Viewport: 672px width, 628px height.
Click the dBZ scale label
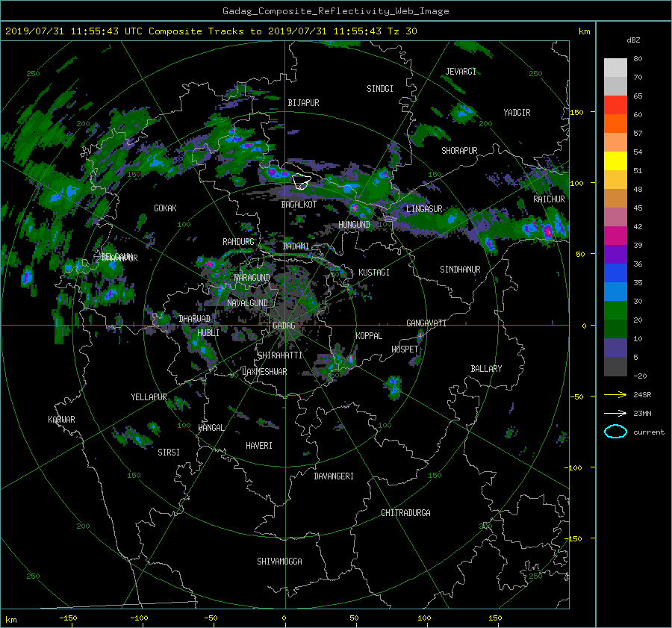pos(633,40)
